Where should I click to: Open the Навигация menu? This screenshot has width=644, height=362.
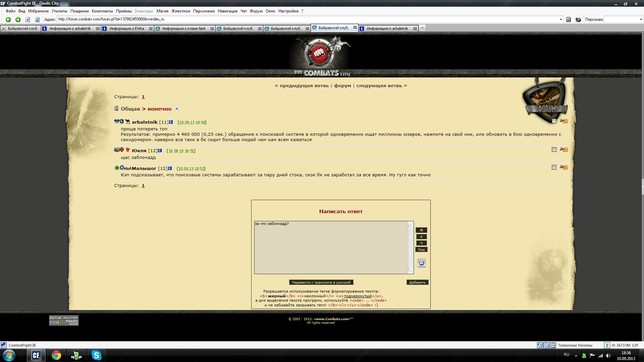tap(227, 11)
